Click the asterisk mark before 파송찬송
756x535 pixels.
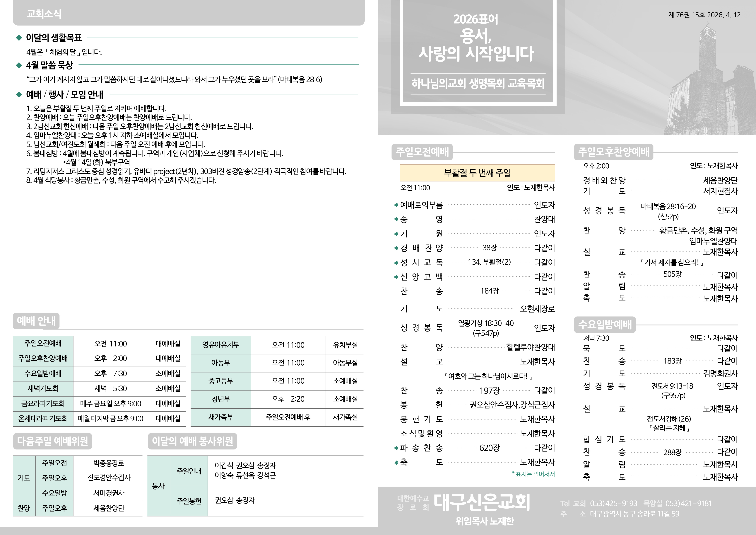tap(396, 448)
